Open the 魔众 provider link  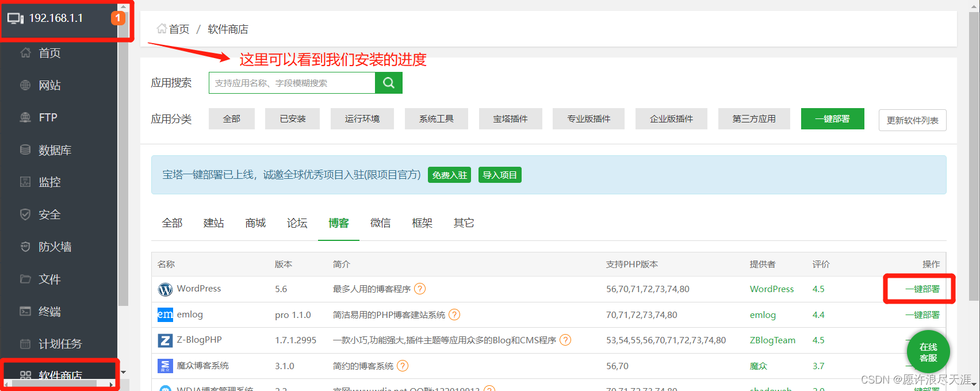759,366
